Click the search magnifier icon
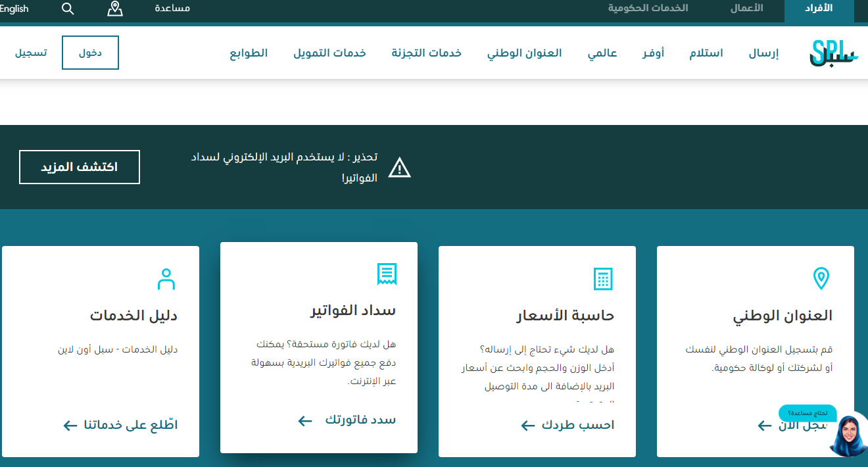 68,9
